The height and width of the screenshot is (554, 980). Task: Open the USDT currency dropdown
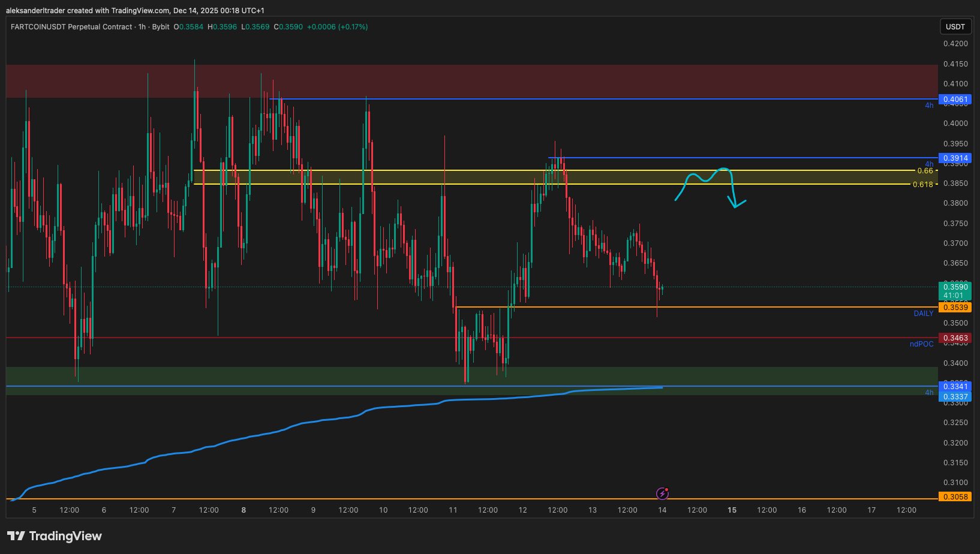(955, 26)
